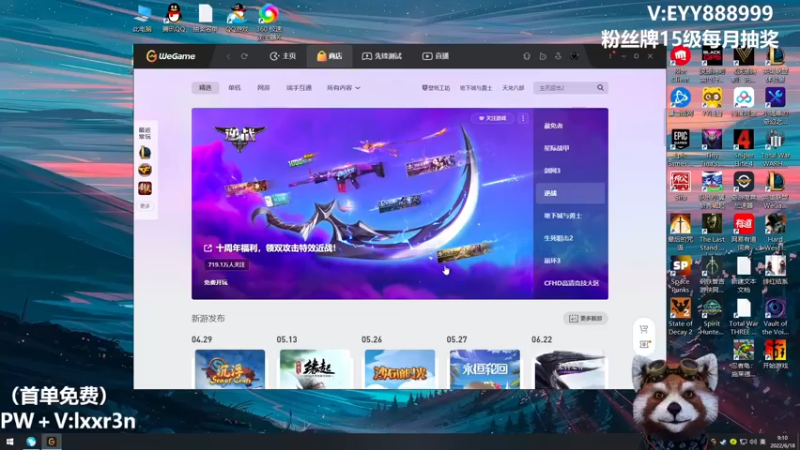This screenshot has width=800, height=450.
Task: Open the 十周年福利 banner promotion link
Action: tap(270, 248)
